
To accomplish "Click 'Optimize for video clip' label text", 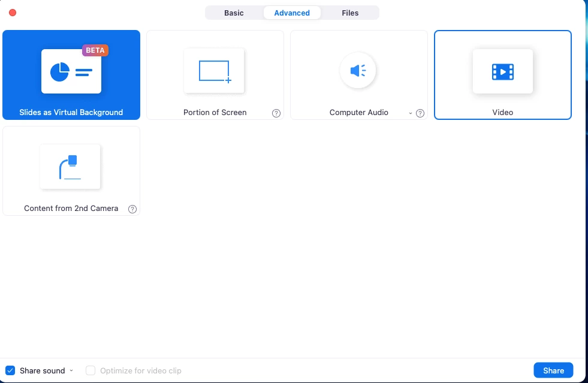I will tap(141, 370).
